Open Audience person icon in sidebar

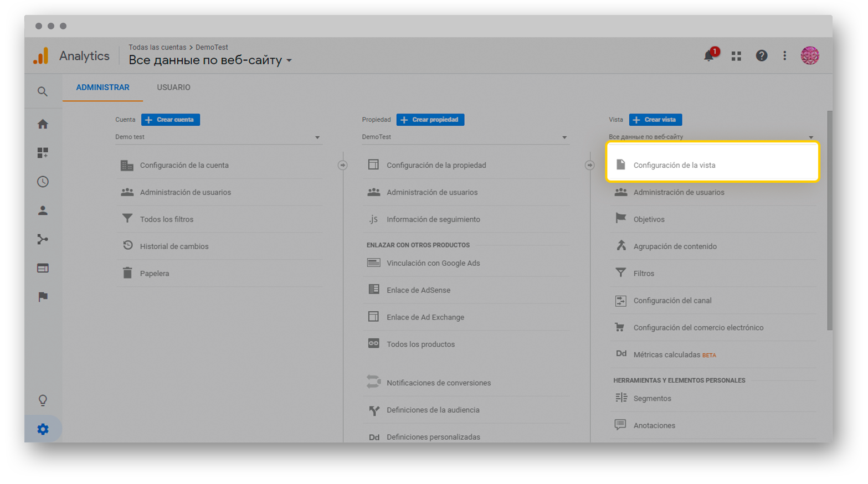(43, 210)
